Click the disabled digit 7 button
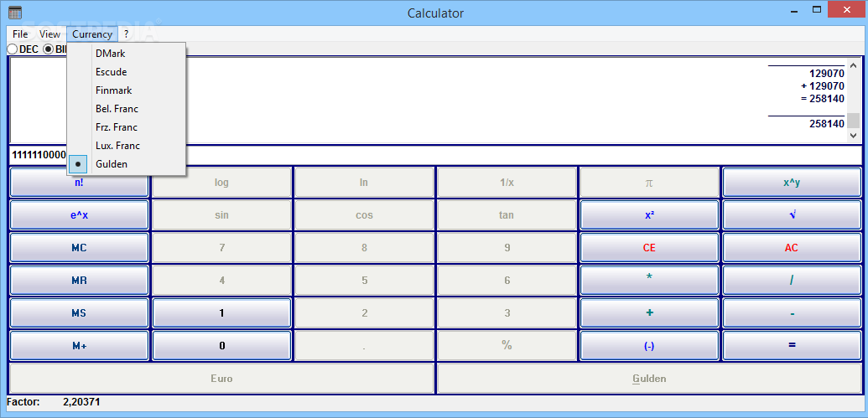Screen dimensions: 868x418 tap(221, 248)
